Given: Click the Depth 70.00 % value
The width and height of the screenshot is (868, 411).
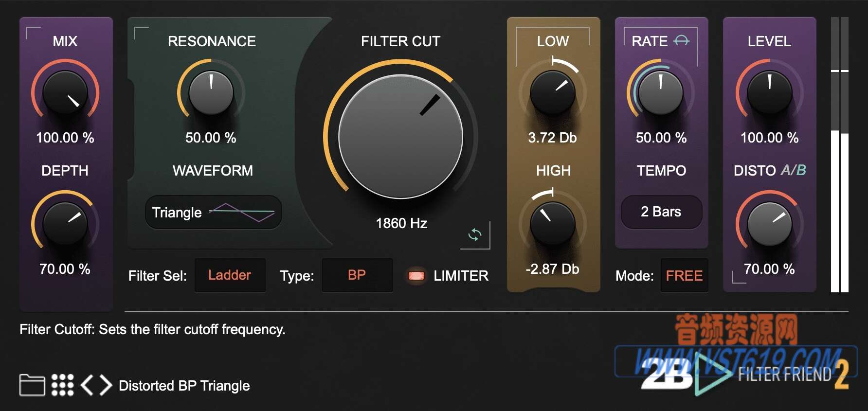Looking at the screenshot, I should coord(65,269).
